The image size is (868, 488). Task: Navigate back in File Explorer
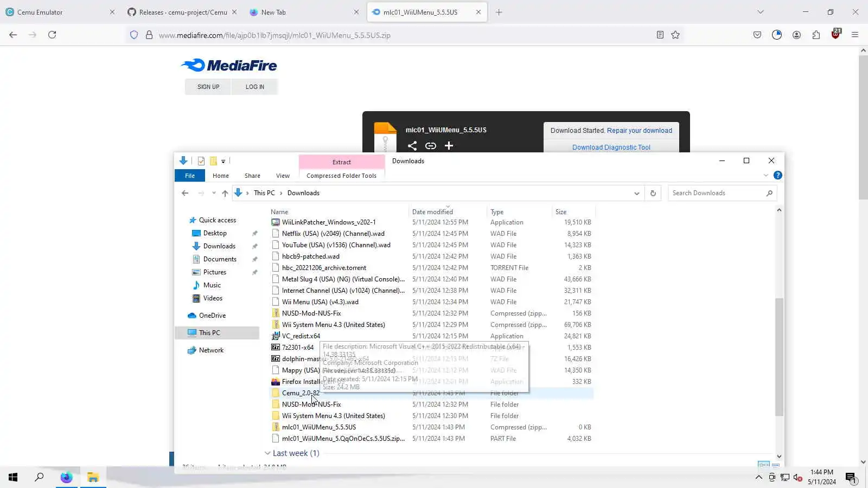click(185, 193)
